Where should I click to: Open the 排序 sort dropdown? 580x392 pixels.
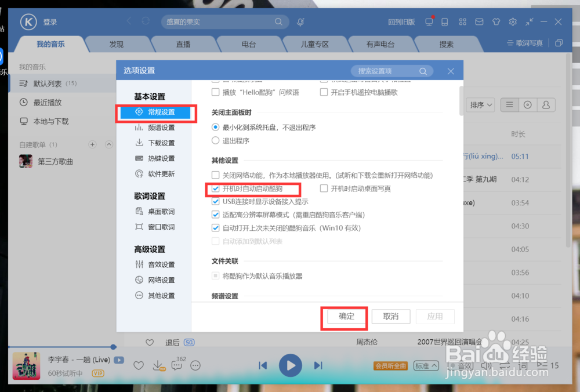tap(480, 105)
